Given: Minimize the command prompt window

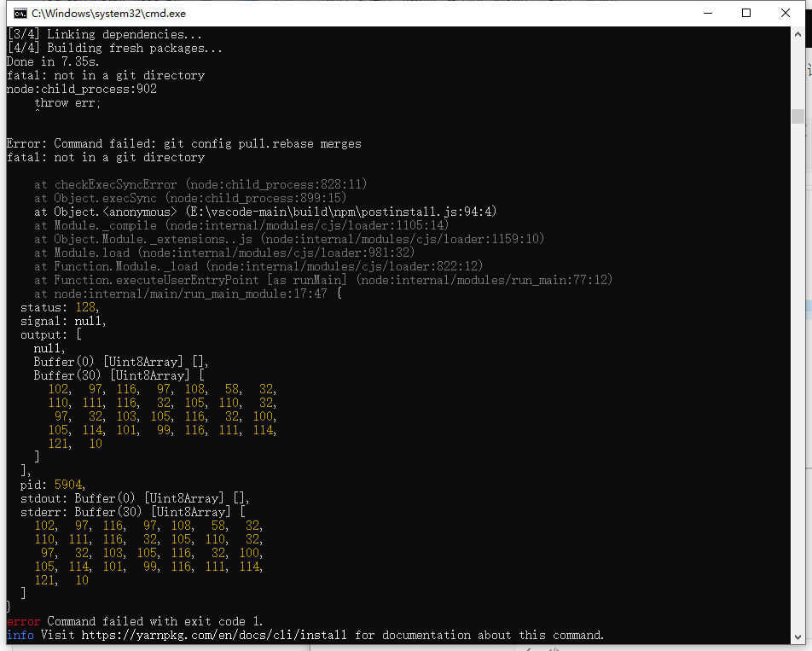Looking at the screenshot, I should (707, 14).
